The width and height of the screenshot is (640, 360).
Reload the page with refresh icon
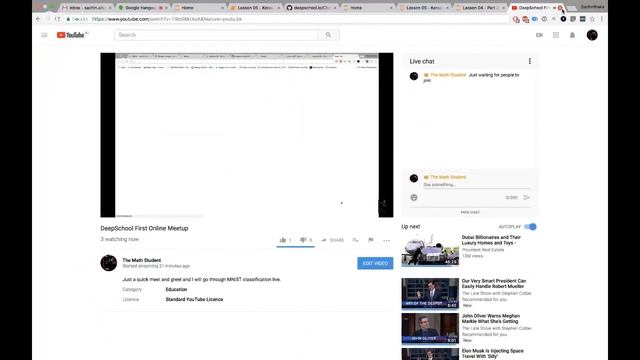(x=58, y=19)
